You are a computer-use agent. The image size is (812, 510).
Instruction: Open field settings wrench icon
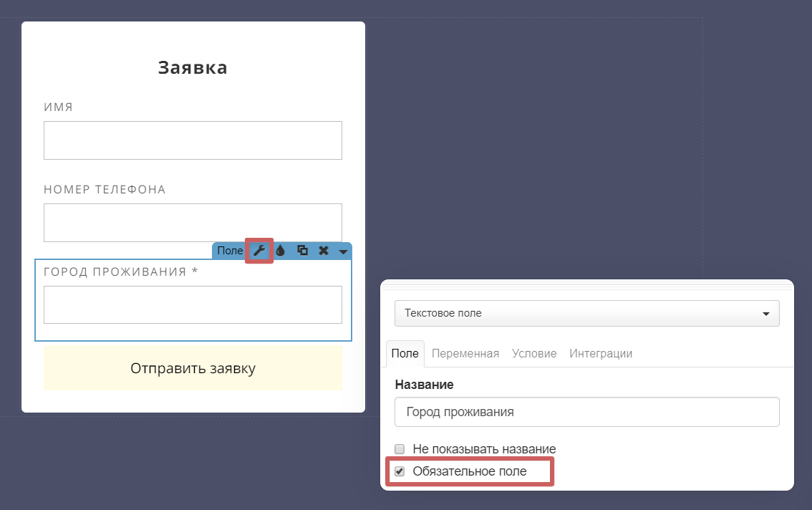pos(259,251)
